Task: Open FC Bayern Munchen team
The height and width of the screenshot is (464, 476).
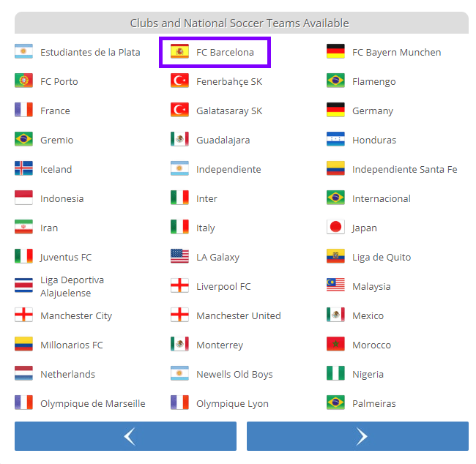Action: click(396, 52)
